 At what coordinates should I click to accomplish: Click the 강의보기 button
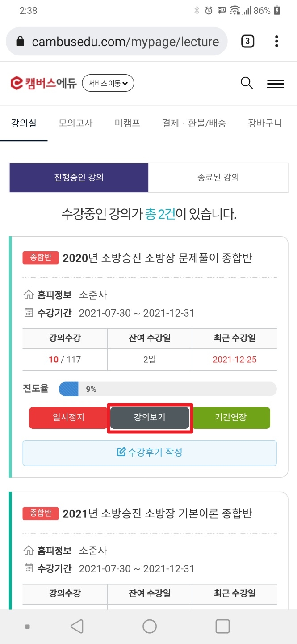150,418
